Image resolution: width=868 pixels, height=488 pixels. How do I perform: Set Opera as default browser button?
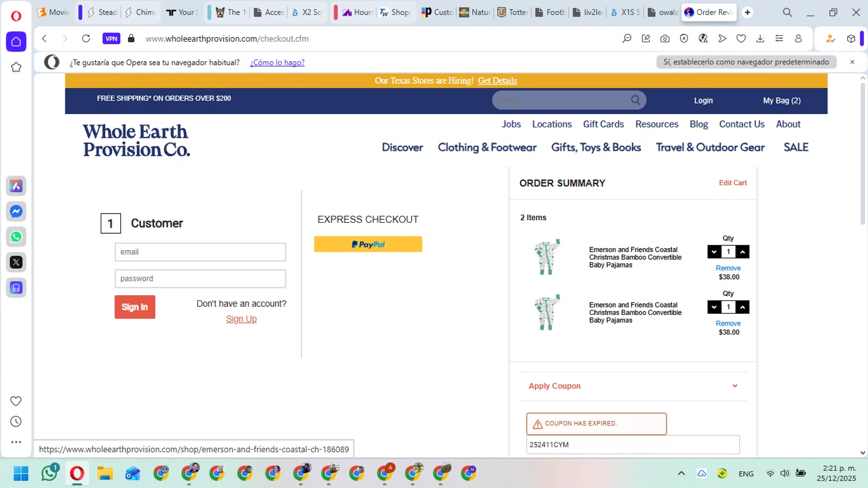coord(746,62)
